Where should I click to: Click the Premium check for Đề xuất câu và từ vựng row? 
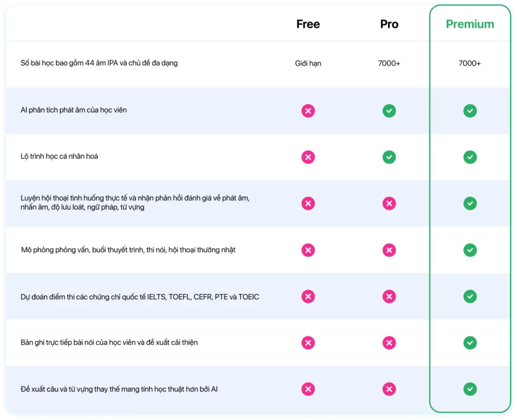point(470,389)
